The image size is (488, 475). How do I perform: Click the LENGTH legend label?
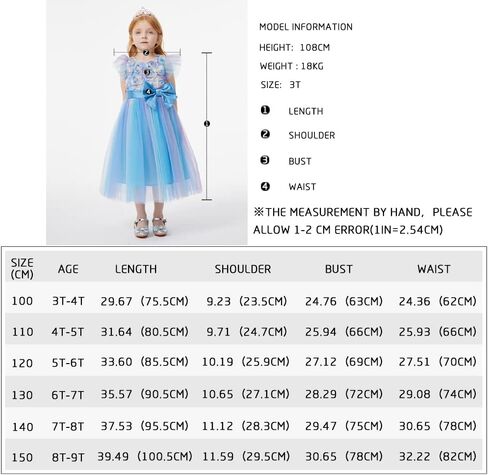tap(306, 111)
